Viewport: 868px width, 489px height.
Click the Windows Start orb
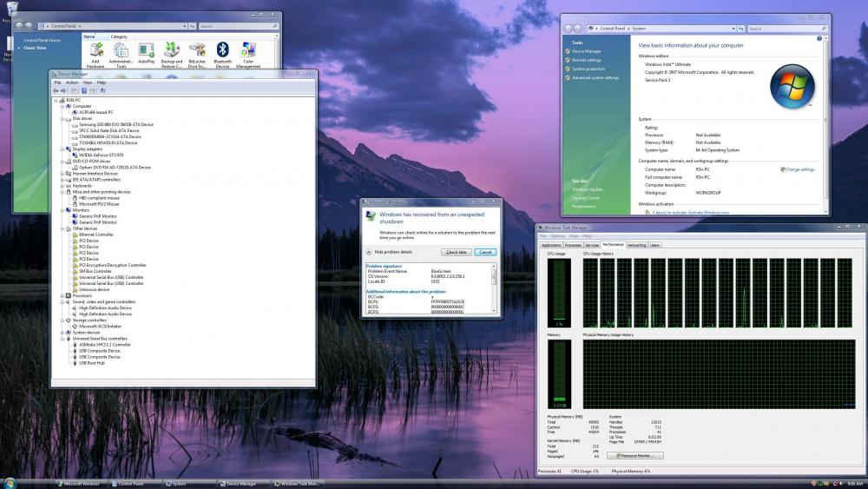(10, 482)
